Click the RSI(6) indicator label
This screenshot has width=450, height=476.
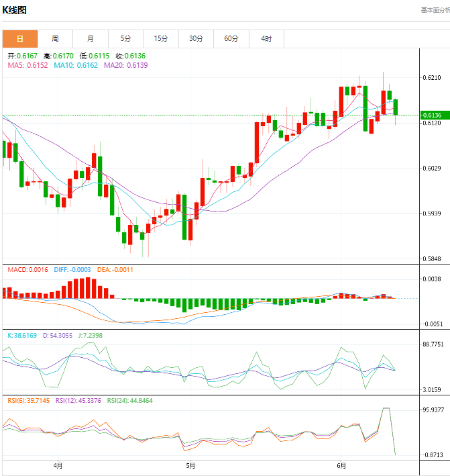[x=27, y=401]
